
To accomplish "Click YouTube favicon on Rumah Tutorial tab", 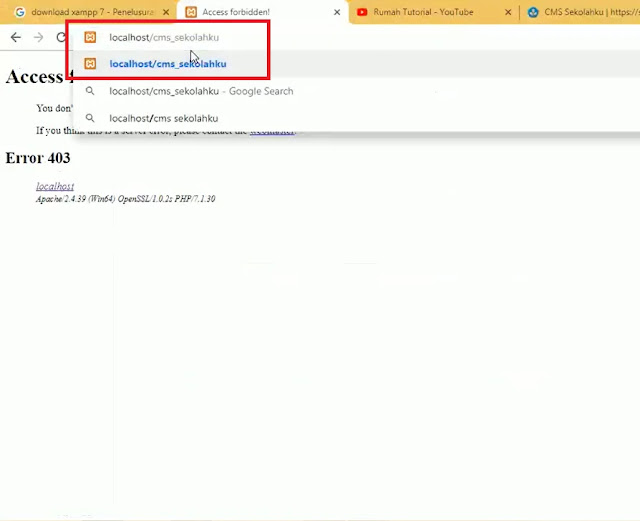I will [362, 12].
